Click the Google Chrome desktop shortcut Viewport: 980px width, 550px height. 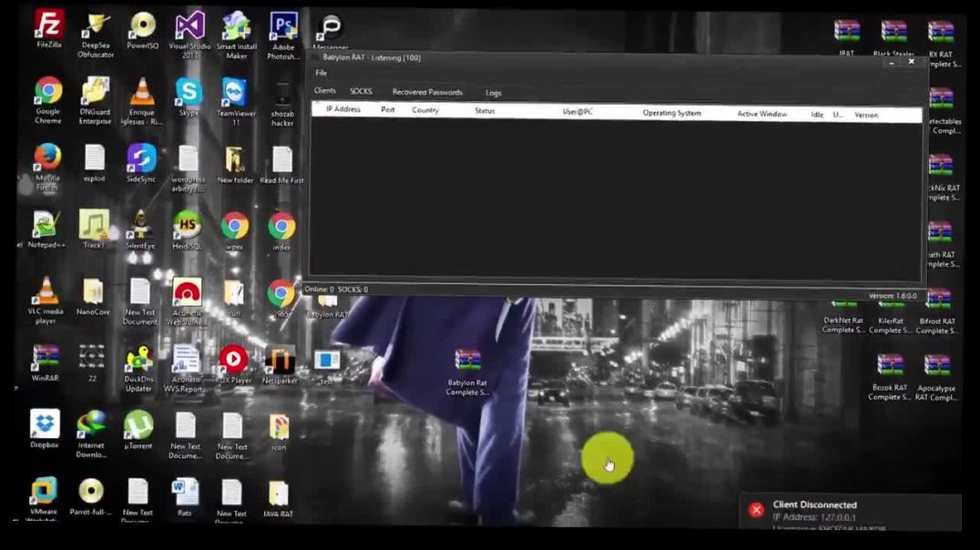(x=48, y=100)
